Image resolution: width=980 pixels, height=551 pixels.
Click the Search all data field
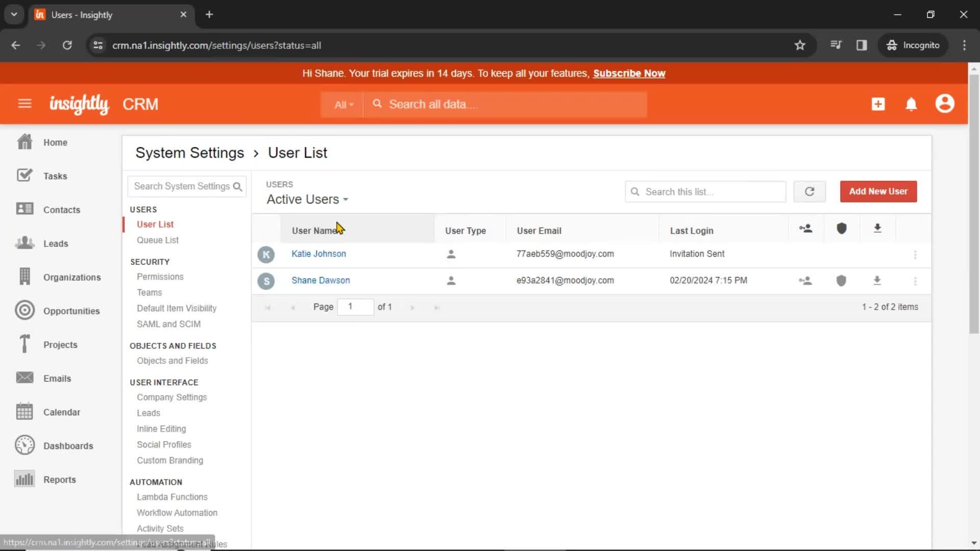click(x=505, y=105)
